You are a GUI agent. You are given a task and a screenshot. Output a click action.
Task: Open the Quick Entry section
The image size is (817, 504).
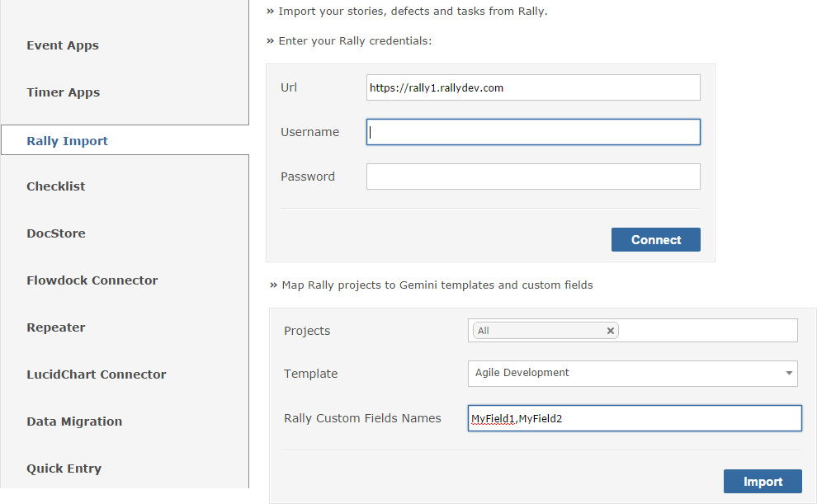64,469
